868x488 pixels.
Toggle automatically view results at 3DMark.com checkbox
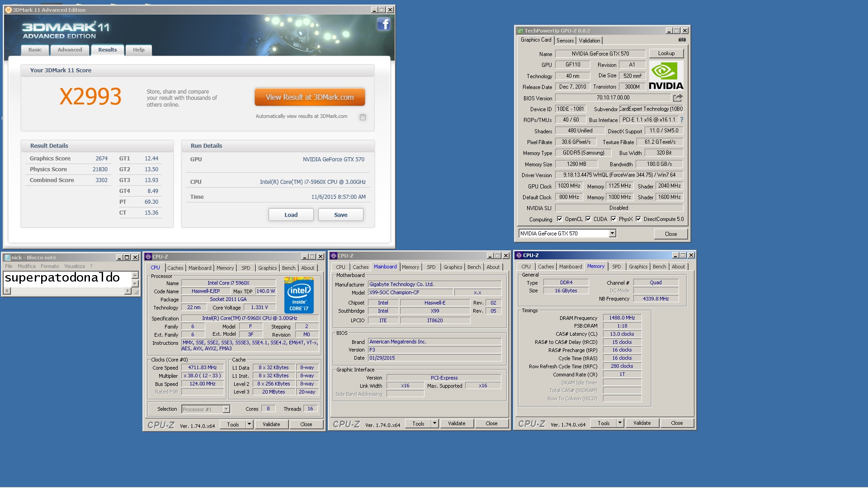363,117
